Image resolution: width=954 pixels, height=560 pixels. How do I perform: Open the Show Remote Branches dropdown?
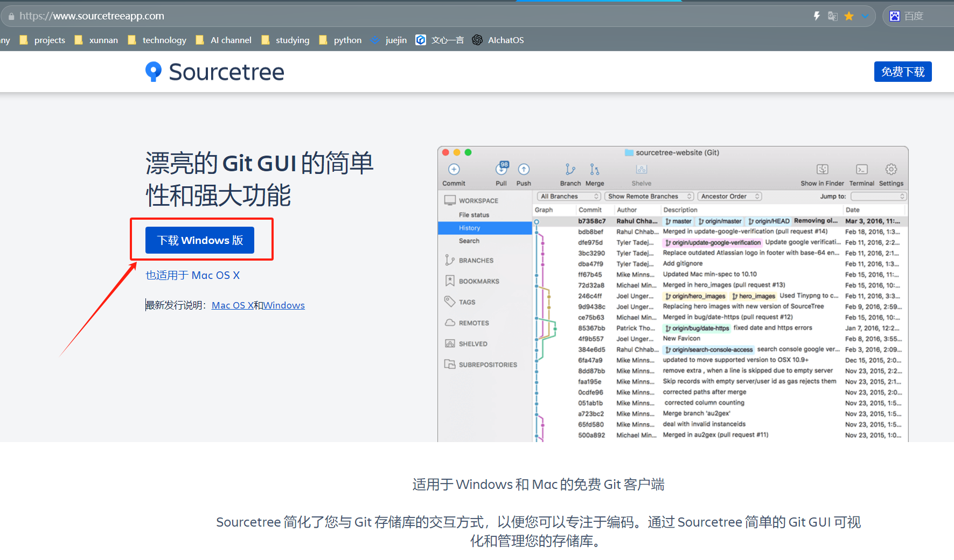point(649,197)
